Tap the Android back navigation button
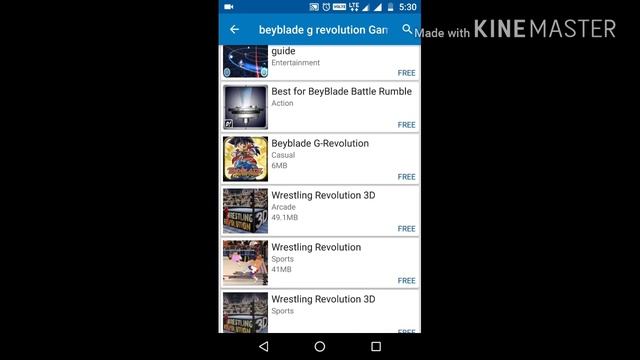Image resolution: width=640 pixels, height=360 pixels. point(264,347)
